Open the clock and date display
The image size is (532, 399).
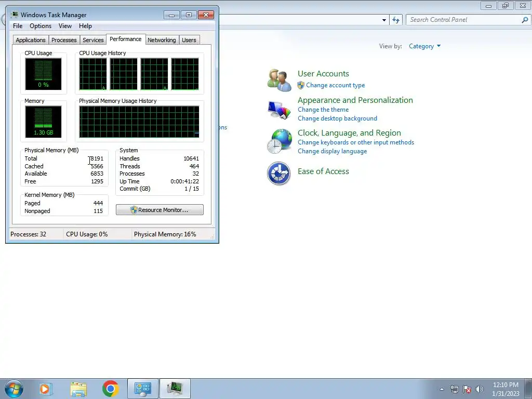506,389
